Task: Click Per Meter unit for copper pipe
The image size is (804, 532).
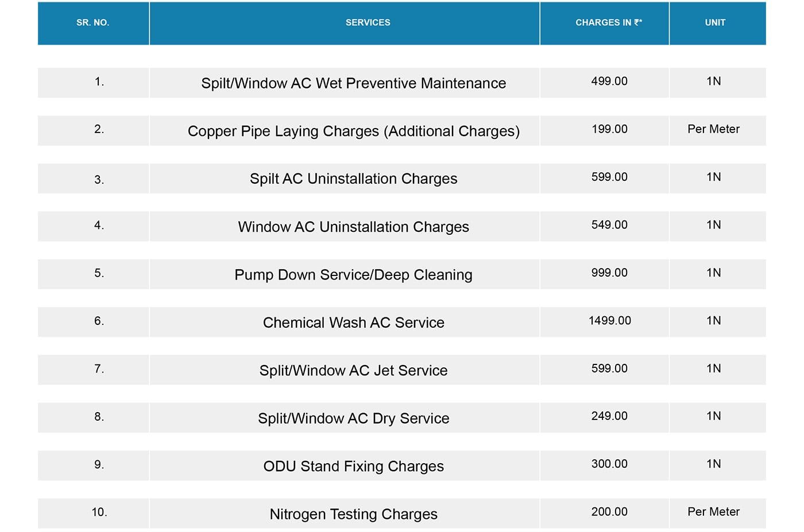Action: [x=713, y=129]
